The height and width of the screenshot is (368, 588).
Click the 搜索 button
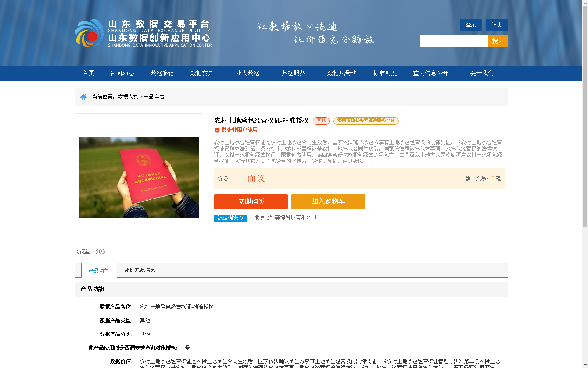[x=498, y=41]
